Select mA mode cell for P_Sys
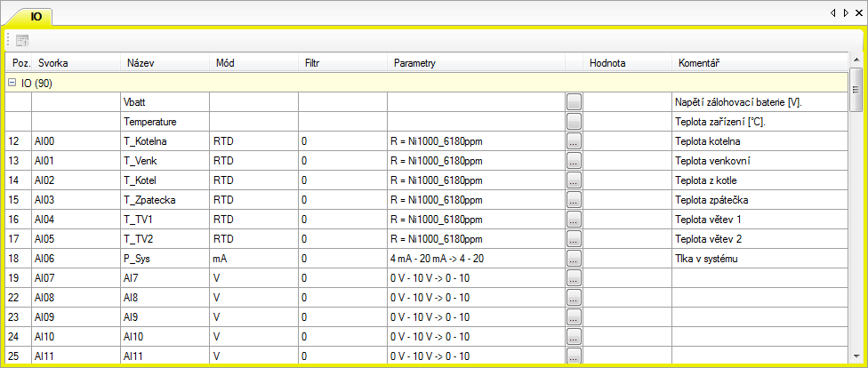The height and width of the screenshot is (368, 868). pyautogui.click(x=253, y=259)
